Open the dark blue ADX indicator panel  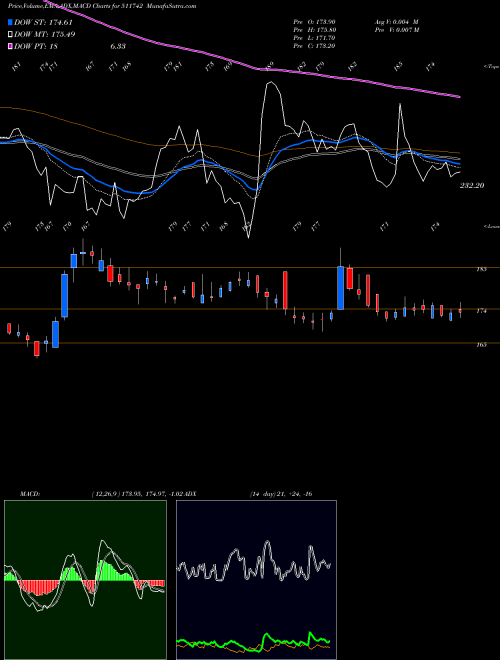[x=256, y=580]
